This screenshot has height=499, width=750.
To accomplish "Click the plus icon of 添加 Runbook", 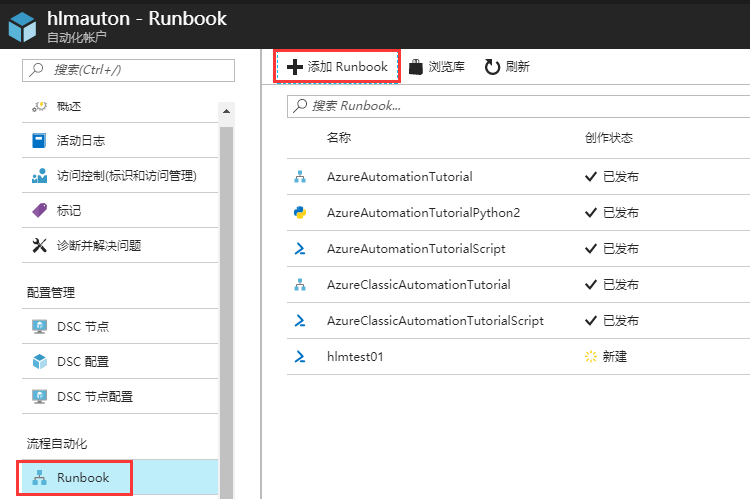I will (x=295, y=67).
